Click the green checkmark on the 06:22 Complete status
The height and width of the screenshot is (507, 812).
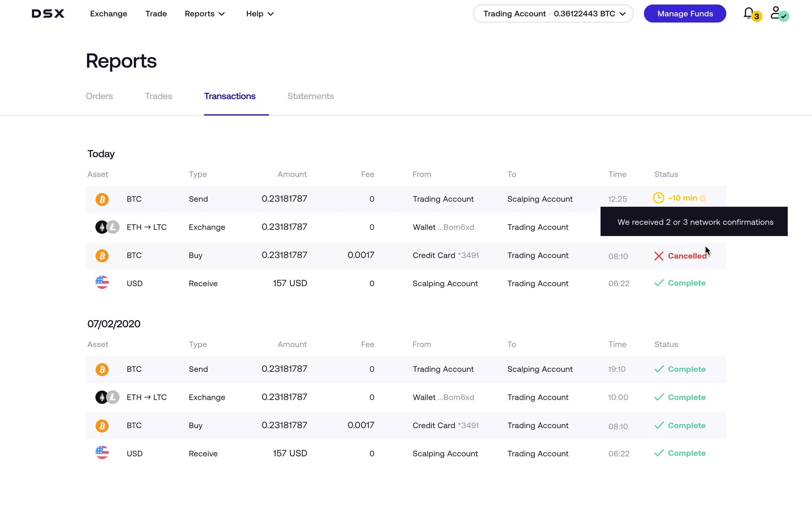(659, 283)
